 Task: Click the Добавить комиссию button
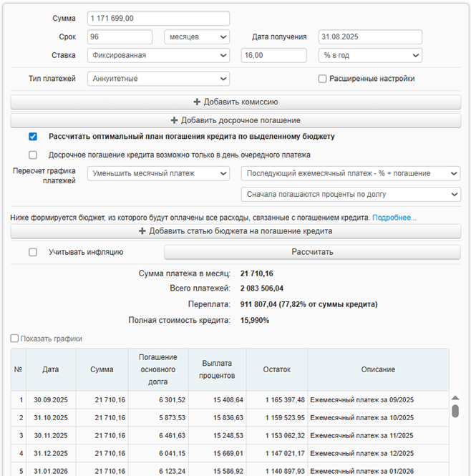pos(235,102)
